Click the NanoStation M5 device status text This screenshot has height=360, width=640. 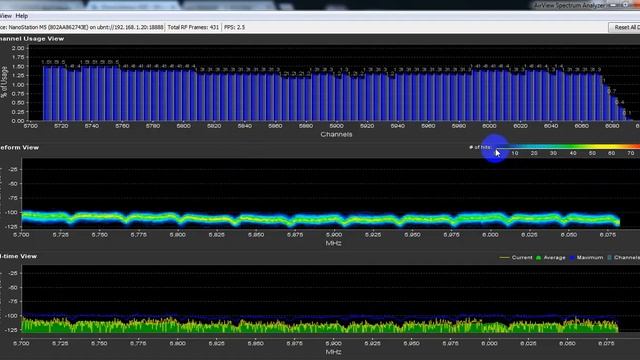[82, 27]
